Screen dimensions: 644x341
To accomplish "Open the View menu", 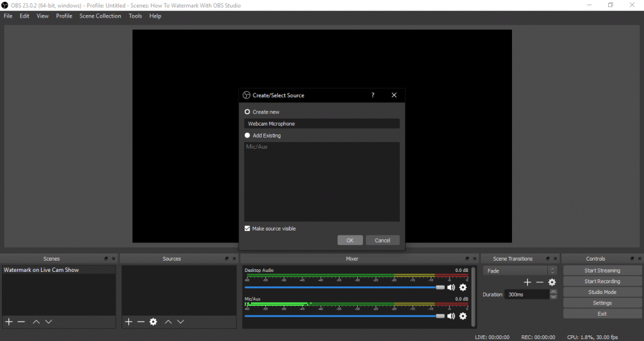I will (x=43, y=16).
